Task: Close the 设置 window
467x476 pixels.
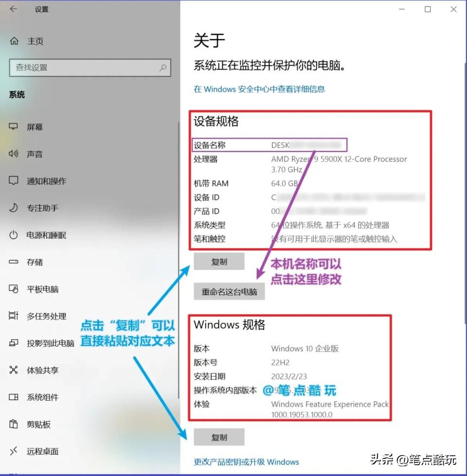Action: [453, 9]
